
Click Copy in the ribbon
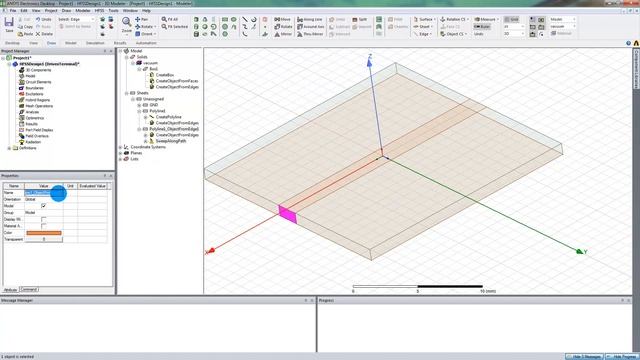tap(25, 27)
